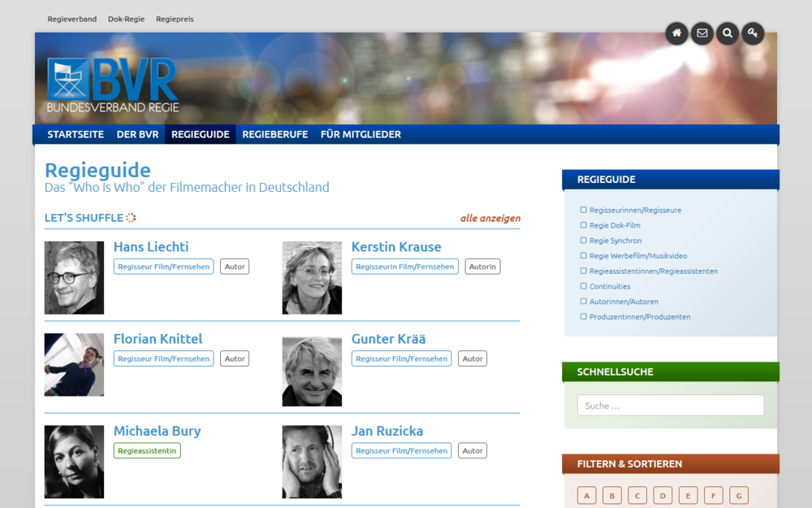812x508 pixels.
Task: Click Hans Liechti's portrait photo
Action: 74,278
